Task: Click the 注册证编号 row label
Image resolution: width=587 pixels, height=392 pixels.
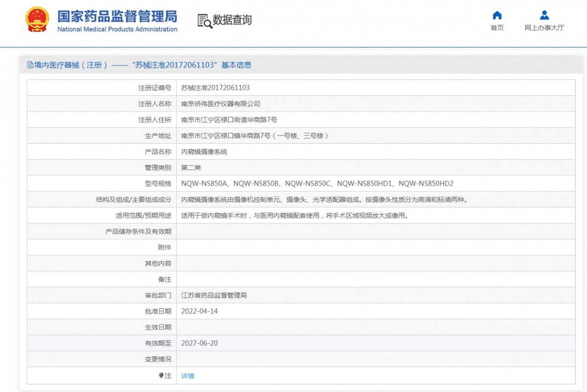Action: point(155,88)
